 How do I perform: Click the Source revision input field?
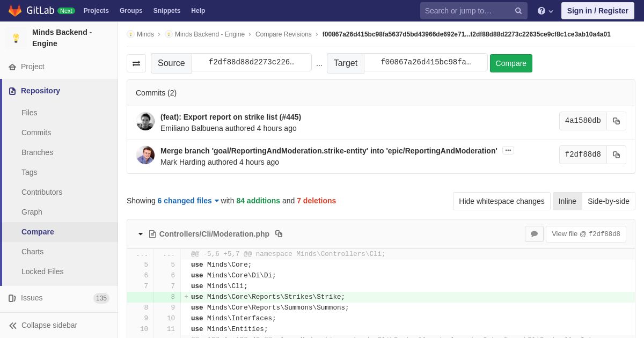pyautogui.click(x=252, y=62)
